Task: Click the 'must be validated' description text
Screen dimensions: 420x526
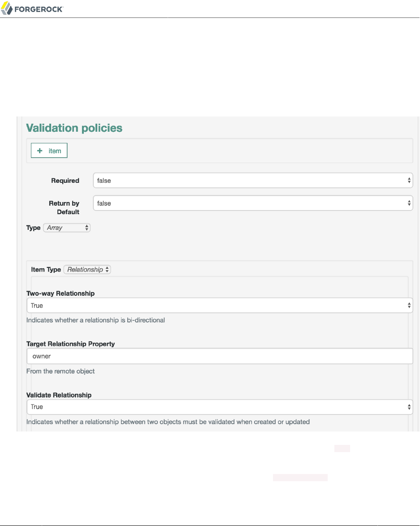Action: [168, 422]
